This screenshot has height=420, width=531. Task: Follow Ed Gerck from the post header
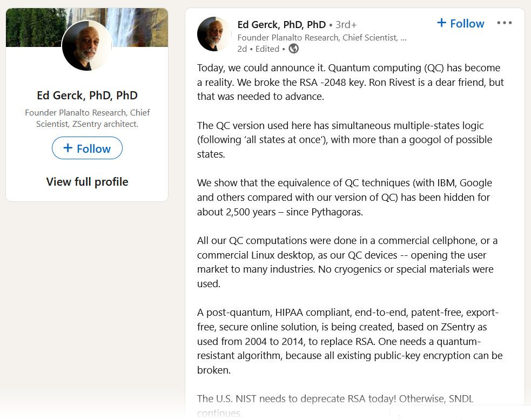click(x=460, y=23)
